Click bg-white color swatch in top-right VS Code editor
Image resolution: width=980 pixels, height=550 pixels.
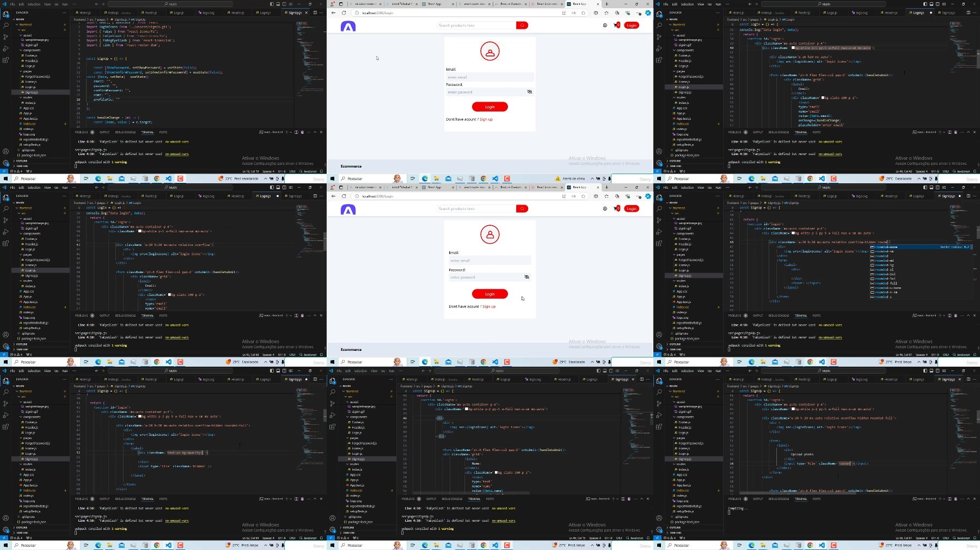pyautogui.click(x=793, y=48)
